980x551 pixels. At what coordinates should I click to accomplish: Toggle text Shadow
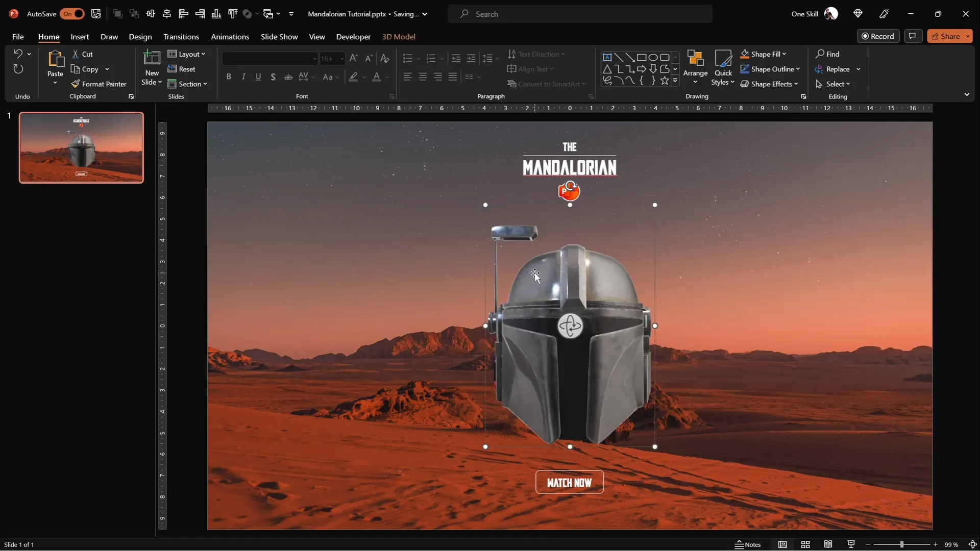273,77
